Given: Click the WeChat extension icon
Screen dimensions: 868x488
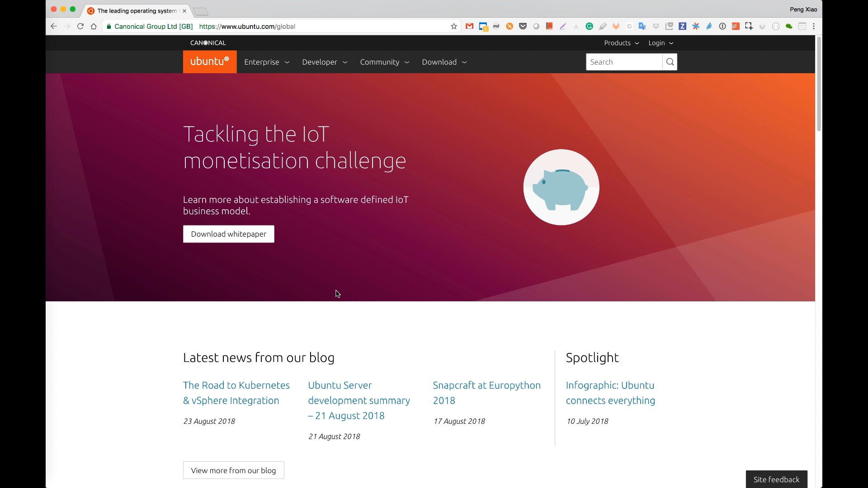Looking at the screenshot, I should point(789,26).
